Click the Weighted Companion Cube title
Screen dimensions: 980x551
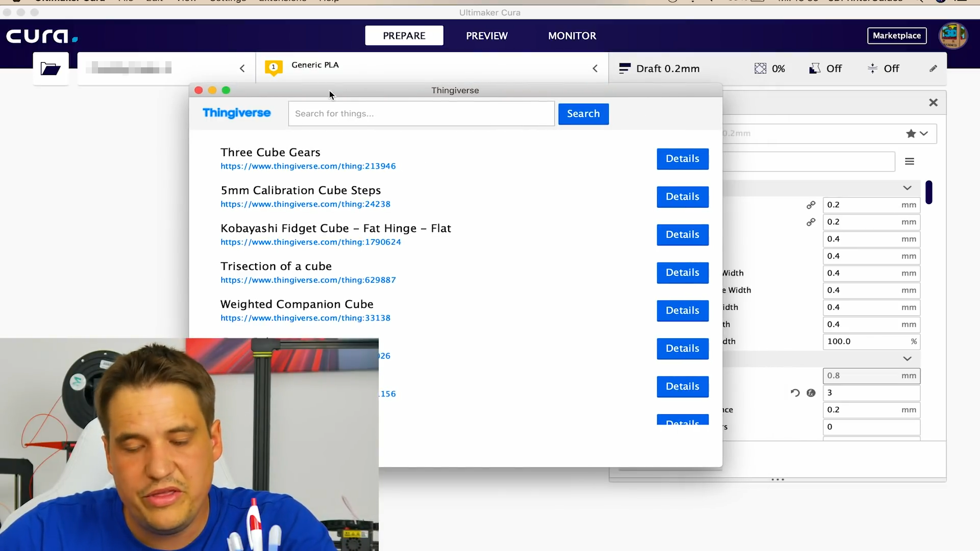pos(297,305)
